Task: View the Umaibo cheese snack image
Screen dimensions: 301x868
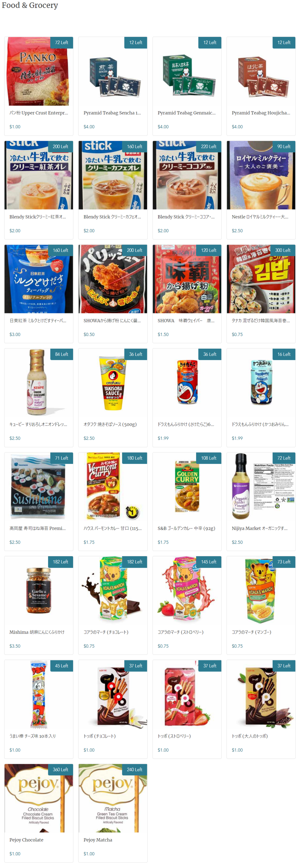Action: 38,694
